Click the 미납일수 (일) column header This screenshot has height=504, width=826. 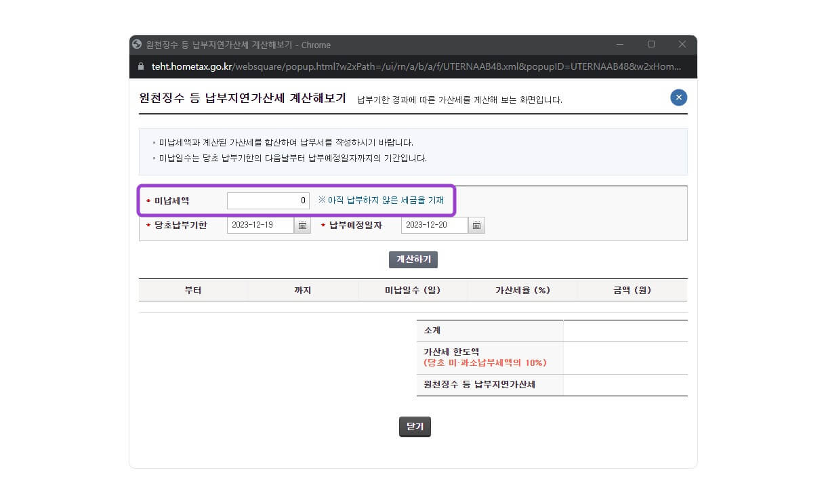413,290
